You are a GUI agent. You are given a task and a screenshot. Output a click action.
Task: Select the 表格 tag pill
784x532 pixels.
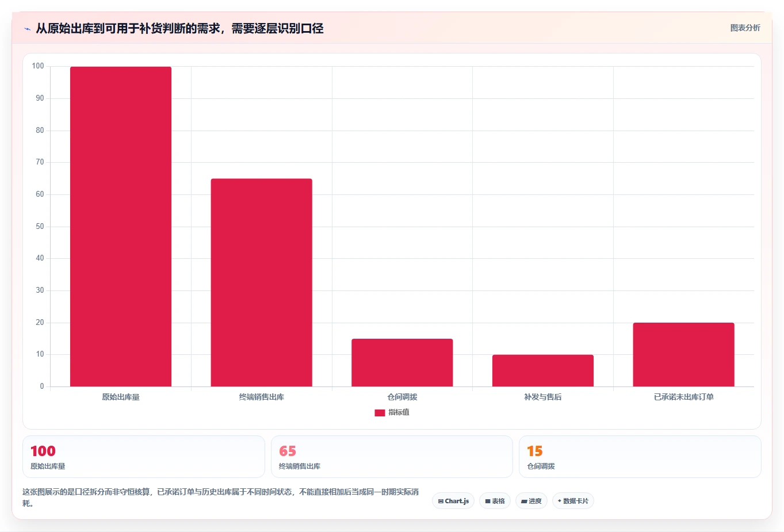coord(495,501)
